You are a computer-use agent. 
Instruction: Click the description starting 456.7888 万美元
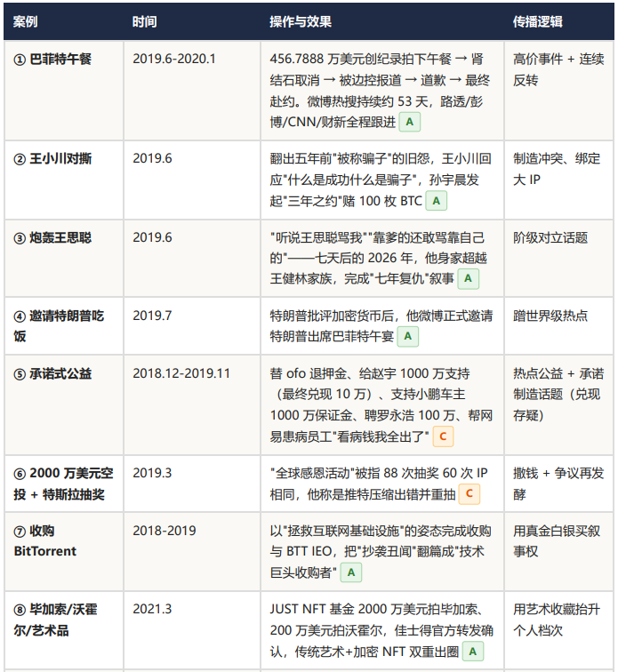380,91
